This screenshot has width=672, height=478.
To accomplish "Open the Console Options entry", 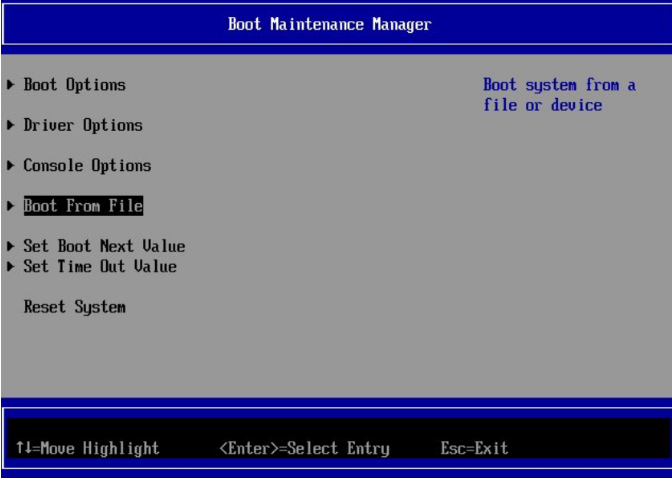I will (87, 165).
